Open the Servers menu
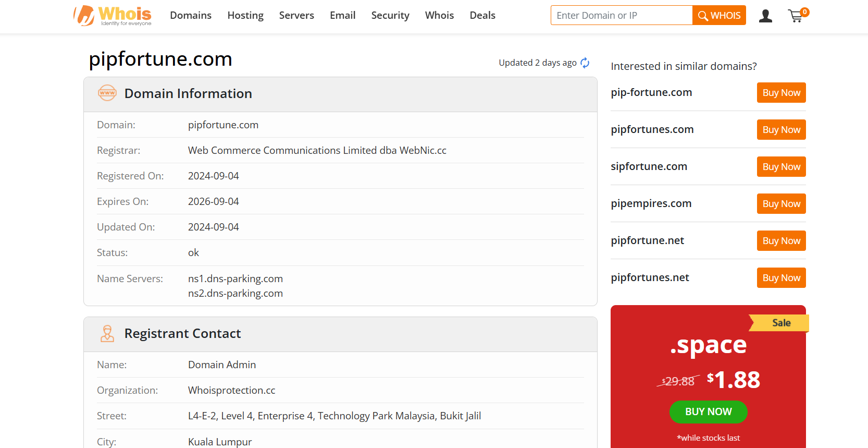The width and height of the screenshot is (868, 448). (296, 16)
